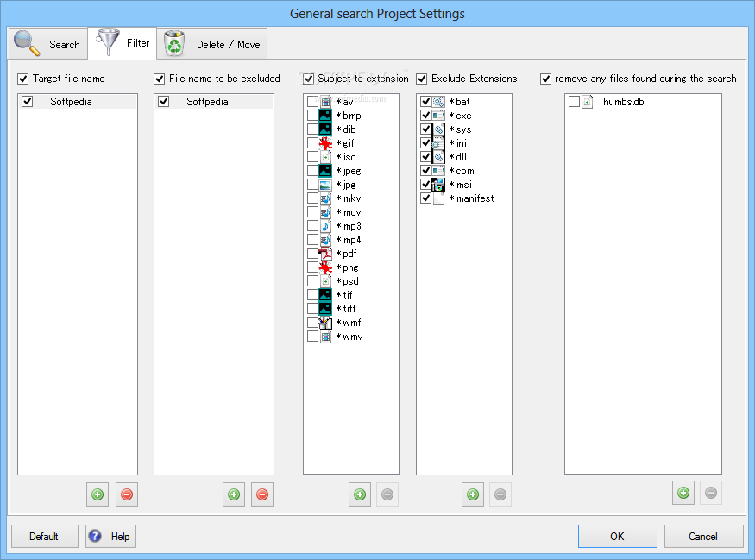755x560 pixels.
Task: Click the red remove button under File name to be excluded
Action: [x=262, y=494]
